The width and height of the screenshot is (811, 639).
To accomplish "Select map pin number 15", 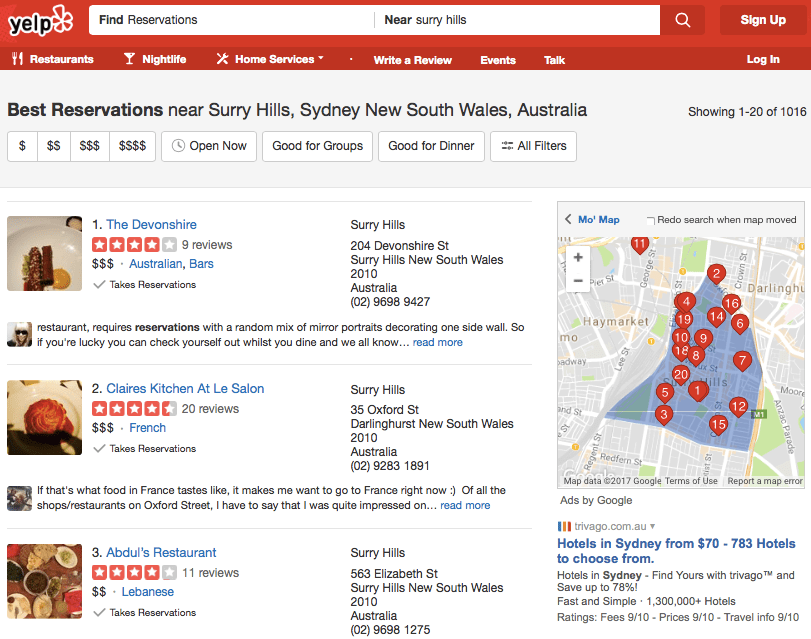I will 718,426.
